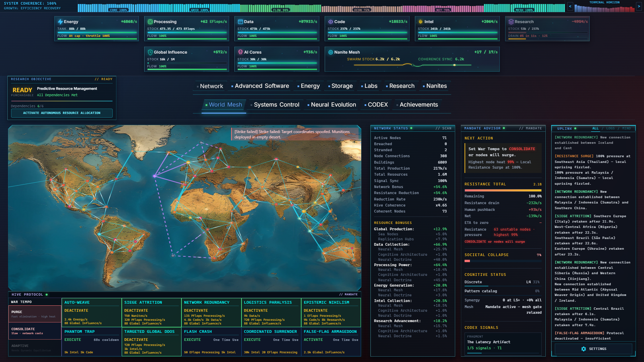
Task: Click the Global Influence shield icon
Action: (x=150, y=52)
